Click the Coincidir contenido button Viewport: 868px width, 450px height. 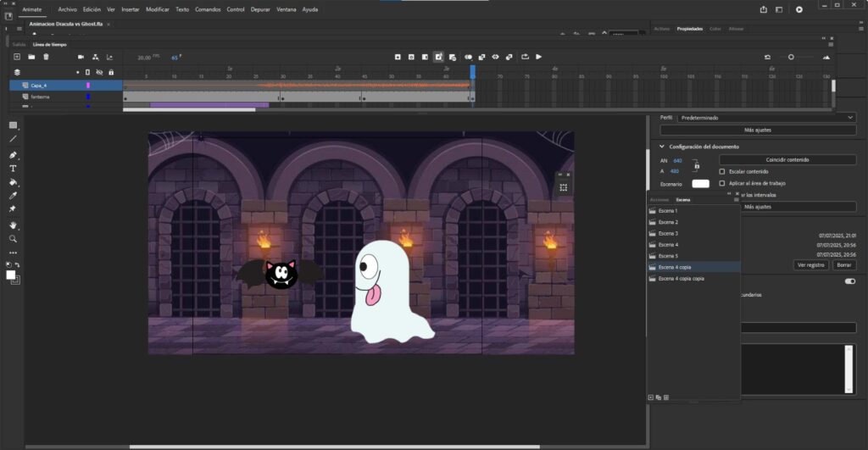click(787, 159)
